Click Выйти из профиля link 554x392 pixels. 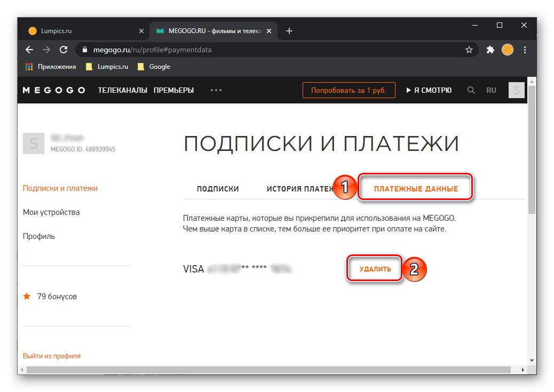pos(52,356)
